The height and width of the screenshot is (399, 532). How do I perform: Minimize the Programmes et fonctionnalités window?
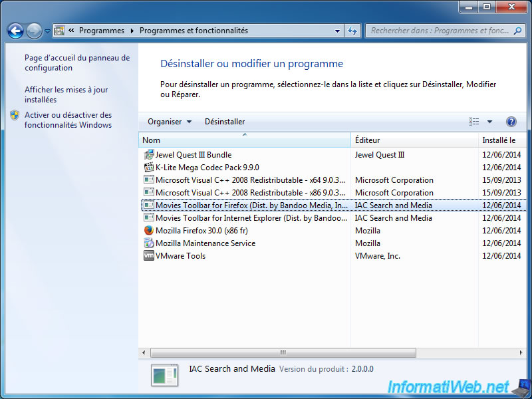tap(469, 7)
